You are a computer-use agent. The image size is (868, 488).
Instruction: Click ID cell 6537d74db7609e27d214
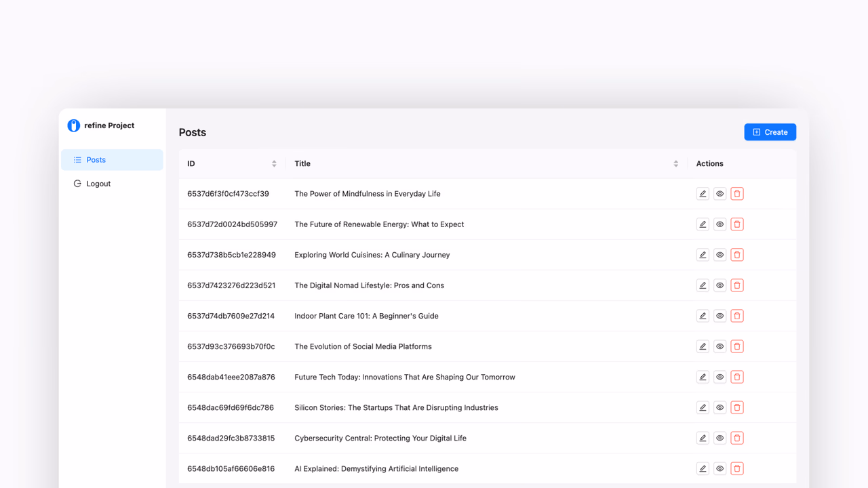tap(231, 316)
